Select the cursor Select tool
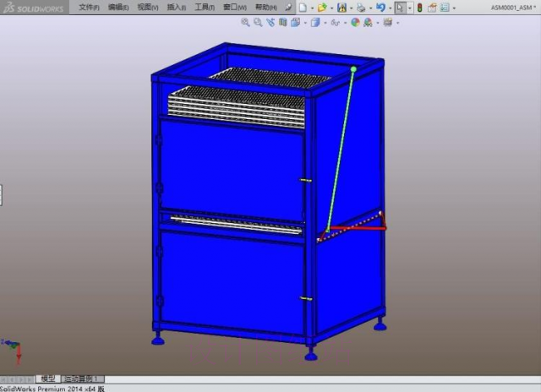The width and height of the screenshot is (541, 392). (400, 7)
